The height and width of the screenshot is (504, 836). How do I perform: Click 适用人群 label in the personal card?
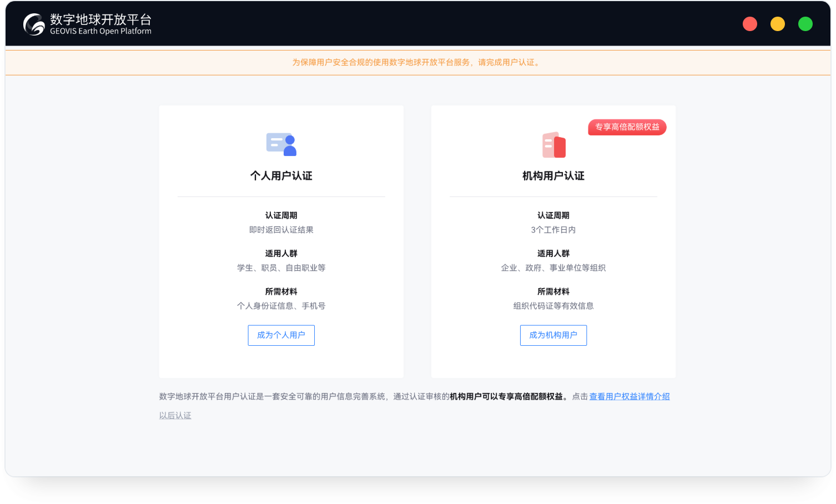[x=281, y=254]
